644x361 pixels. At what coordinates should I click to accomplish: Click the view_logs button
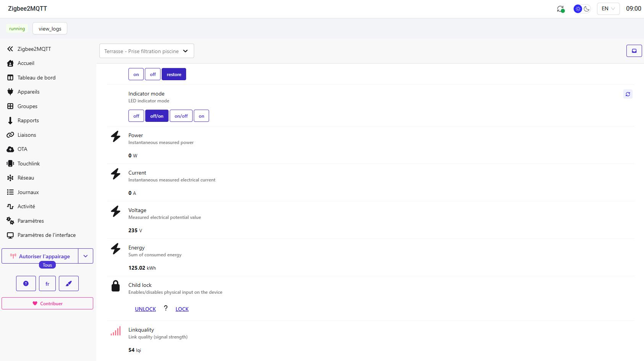pyautogui.click(x=50, y=29)
